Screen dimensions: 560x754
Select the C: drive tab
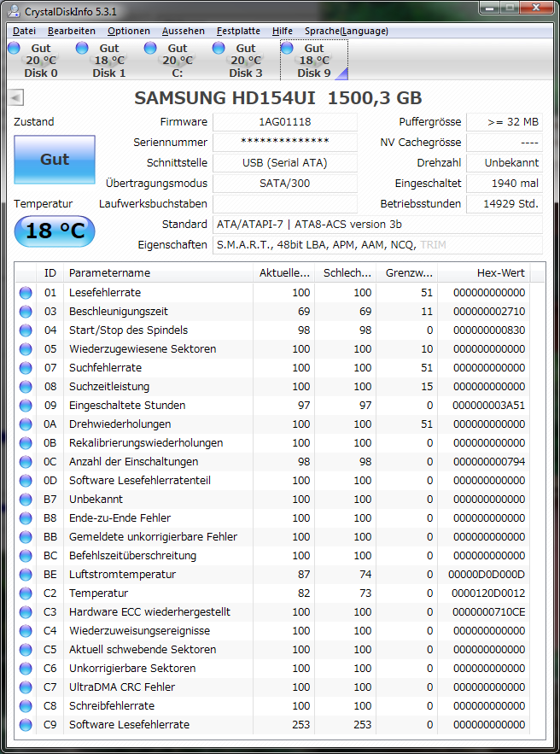click(177, 61)
